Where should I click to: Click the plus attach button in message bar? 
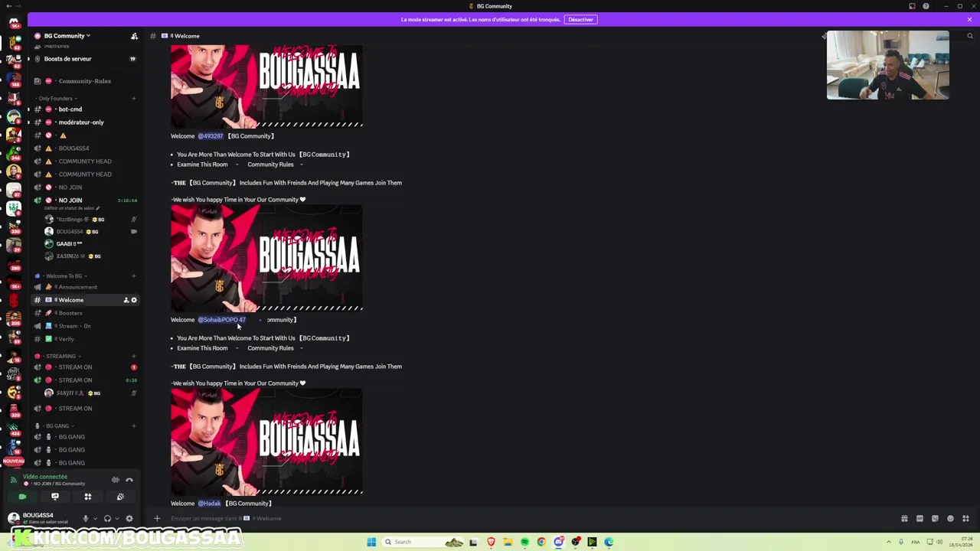(x=157, y=518)
